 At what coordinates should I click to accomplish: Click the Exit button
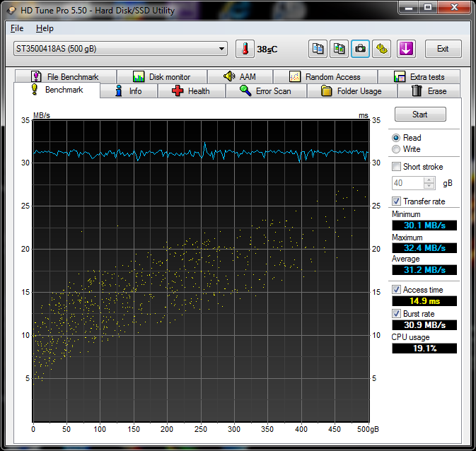coord(443,49)
